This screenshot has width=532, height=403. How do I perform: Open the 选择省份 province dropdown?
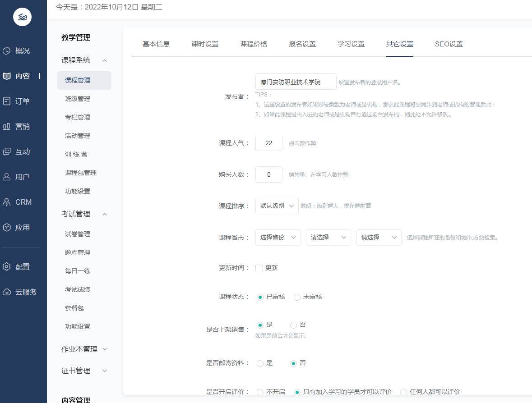278,238
